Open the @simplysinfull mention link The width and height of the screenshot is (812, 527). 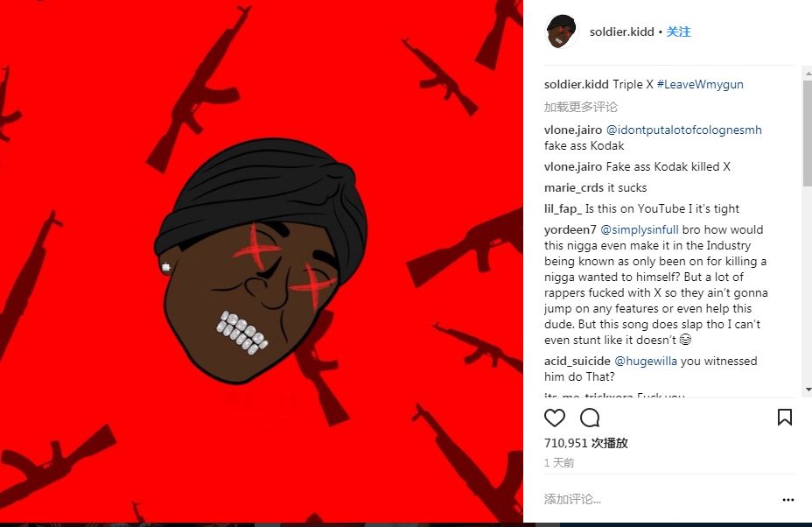(x=639, y=229)
